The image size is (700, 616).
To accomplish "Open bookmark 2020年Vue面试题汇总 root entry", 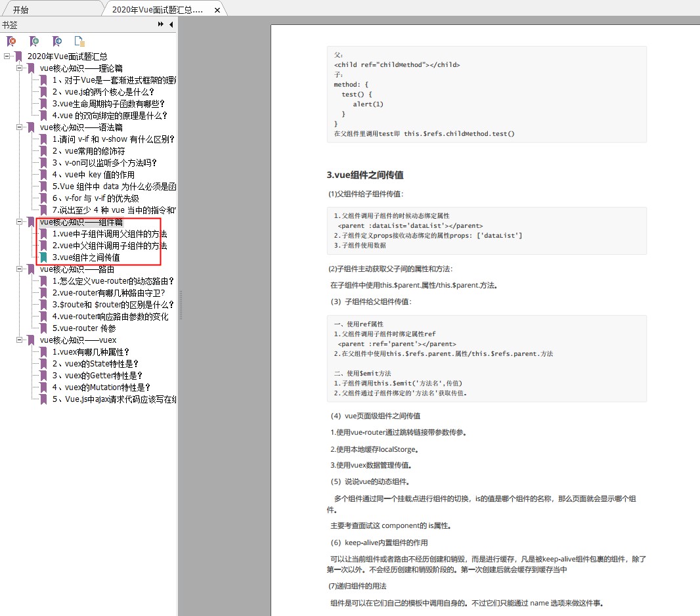I will click(x=68, y=56).
